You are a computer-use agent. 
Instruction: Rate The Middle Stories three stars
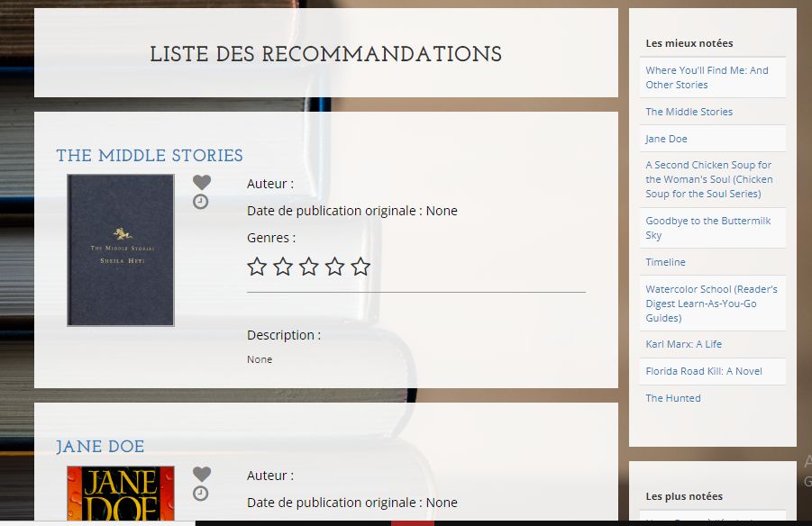[309, 267]
